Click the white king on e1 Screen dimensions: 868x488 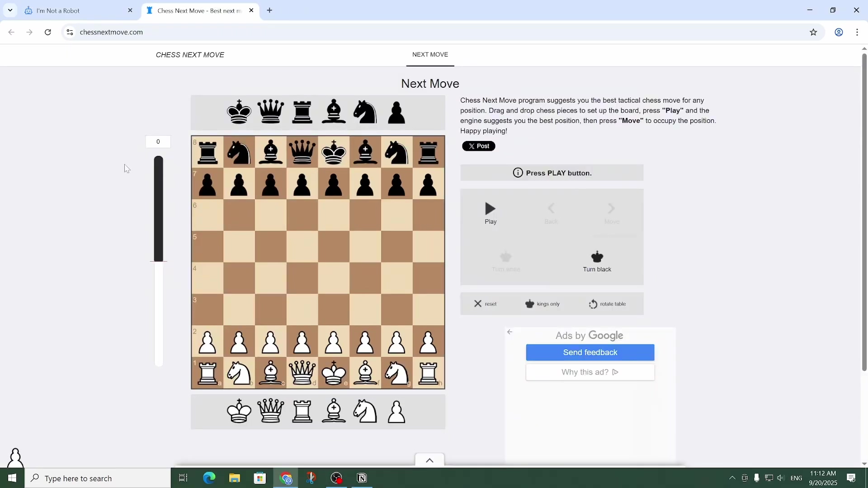pos(334,373)
